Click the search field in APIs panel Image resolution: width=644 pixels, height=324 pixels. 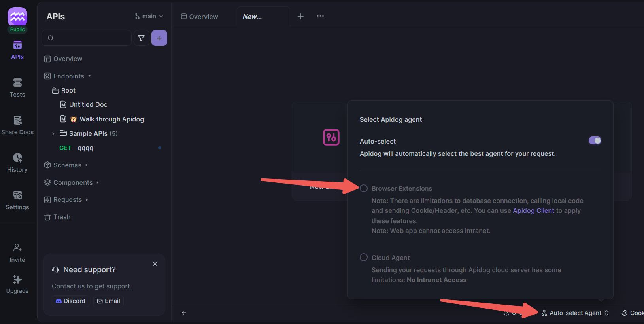point(87,38)
